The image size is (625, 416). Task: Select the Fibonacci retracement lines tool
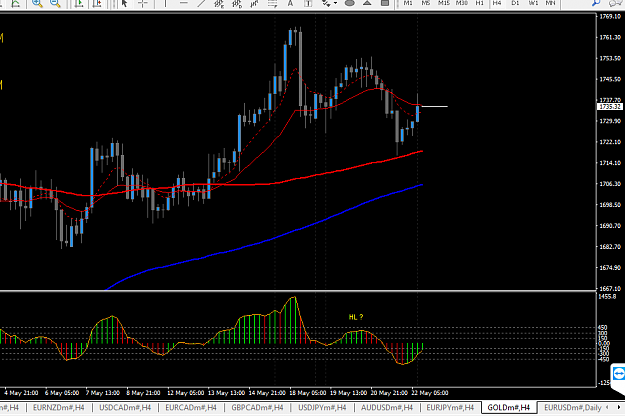click(272, 4)
